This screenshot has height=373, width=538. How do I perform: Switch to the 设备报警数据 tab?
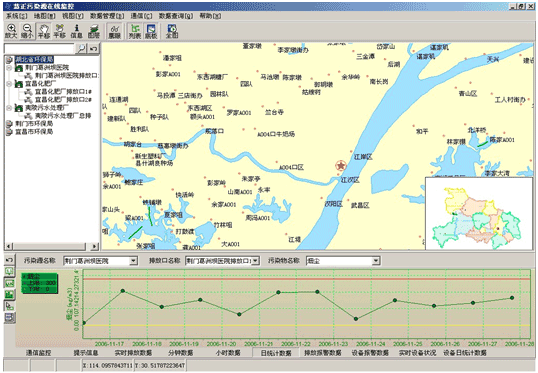click(x=370, y=353)
